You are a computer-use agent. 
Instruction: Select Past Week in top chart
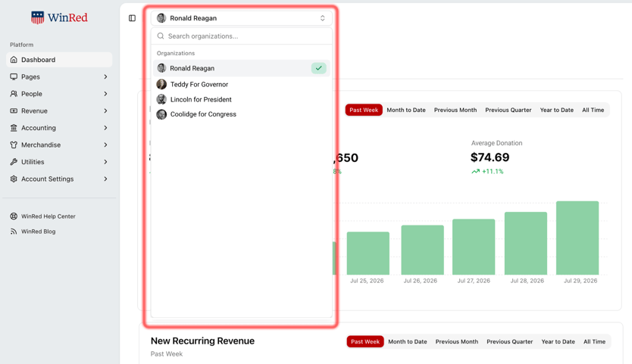(364, 110)
